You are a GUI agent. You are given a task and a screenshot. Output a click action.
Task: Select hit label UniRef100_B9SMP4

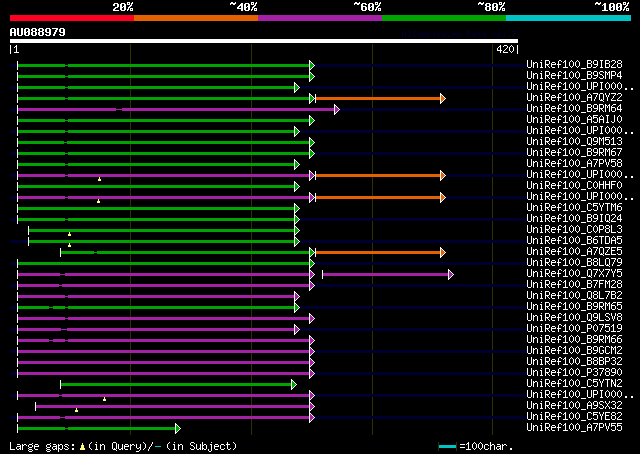[x=574, y=75]
